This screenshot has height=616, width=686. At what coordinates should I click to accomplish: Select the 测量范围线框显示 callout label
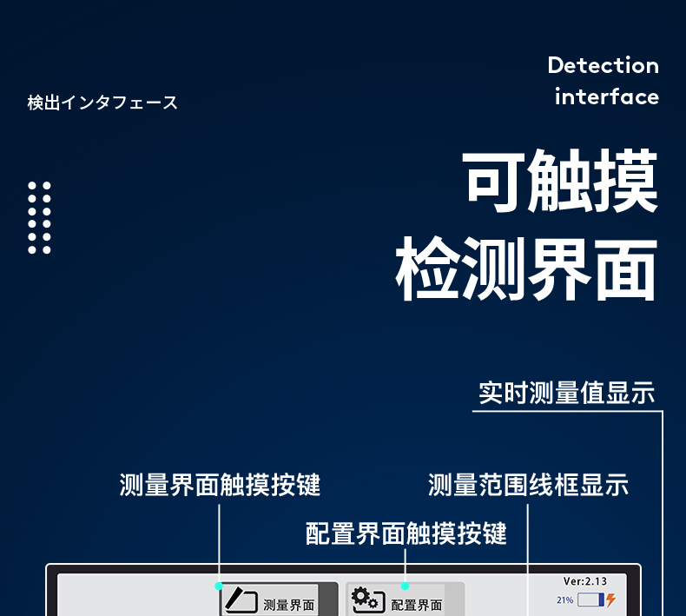pos(528,484)
